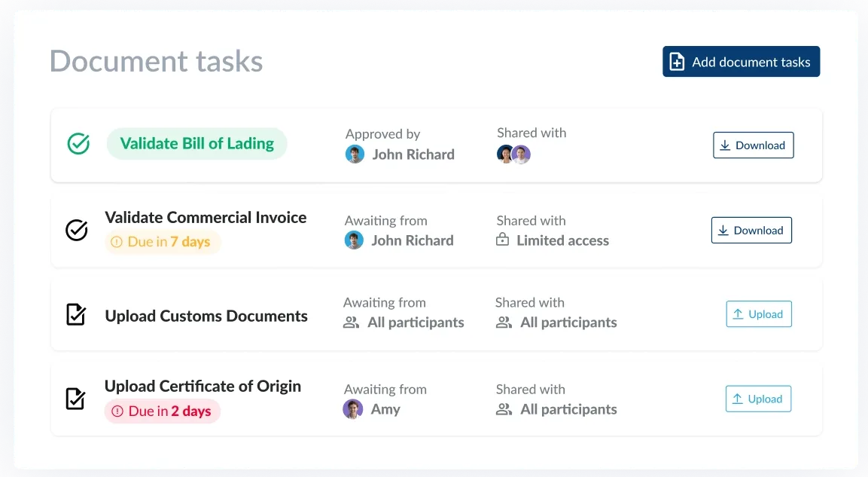Viewport: 868px width, 477px height.
Task: Click Amy's avatar
Action: (352, 409)
